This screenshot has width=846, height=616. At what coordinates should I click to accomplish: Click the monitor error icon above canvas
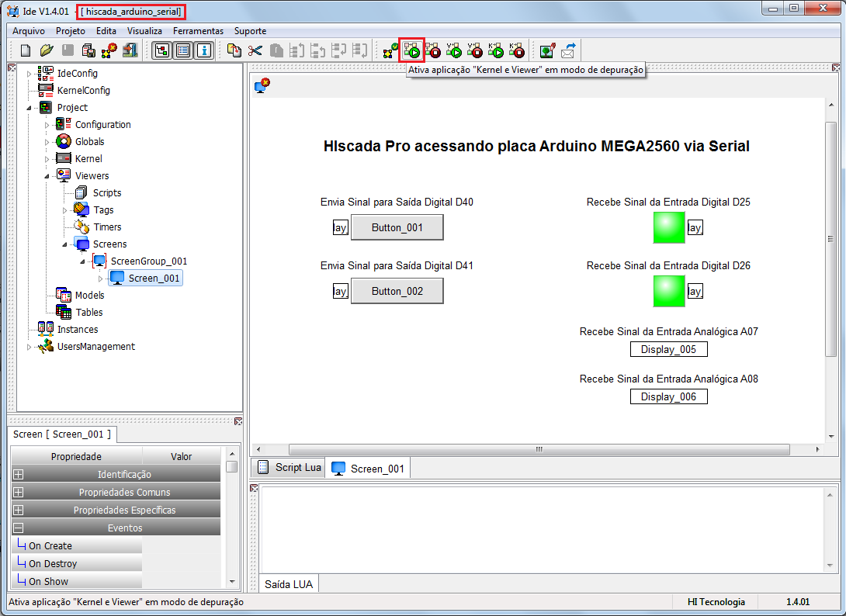click(262, 85)
